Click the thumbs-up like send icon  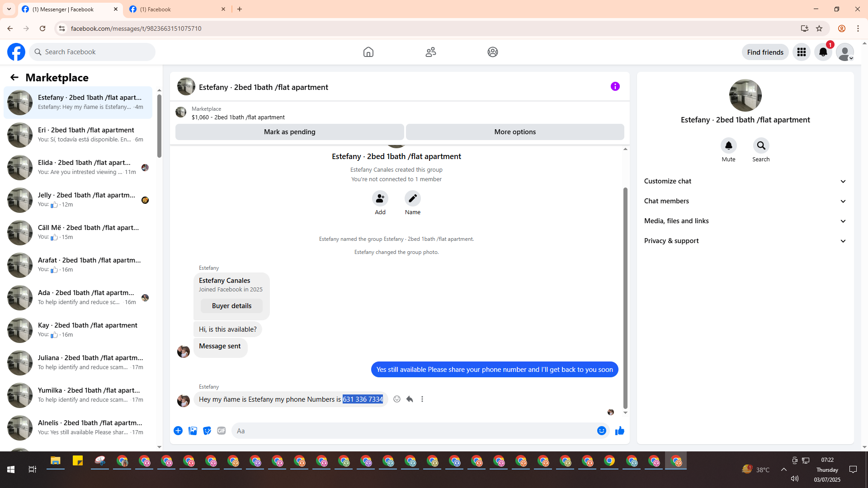tap(619, 431)
